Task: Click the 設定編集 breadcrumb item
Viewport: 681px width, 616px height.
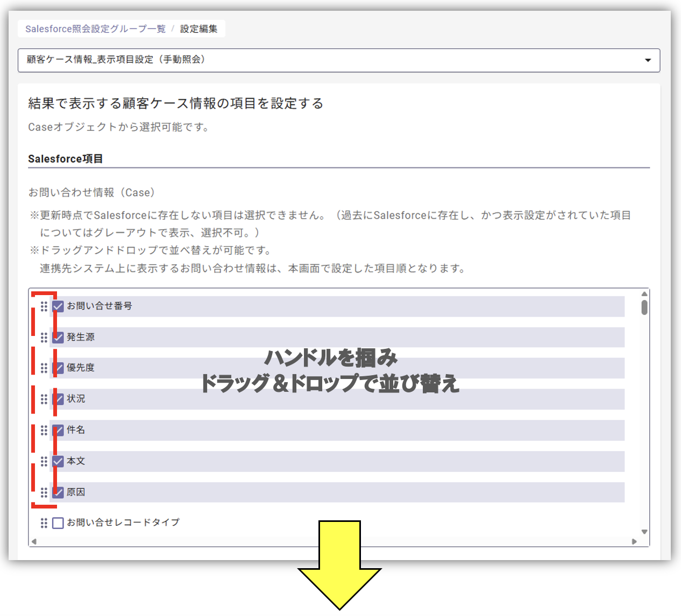Action: coord(199,29)
